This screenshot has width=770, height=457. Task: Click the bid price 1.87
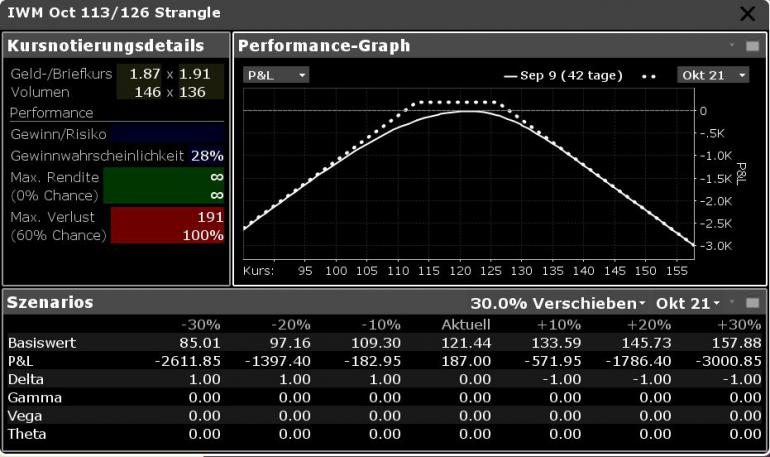(x=145, y=74)
